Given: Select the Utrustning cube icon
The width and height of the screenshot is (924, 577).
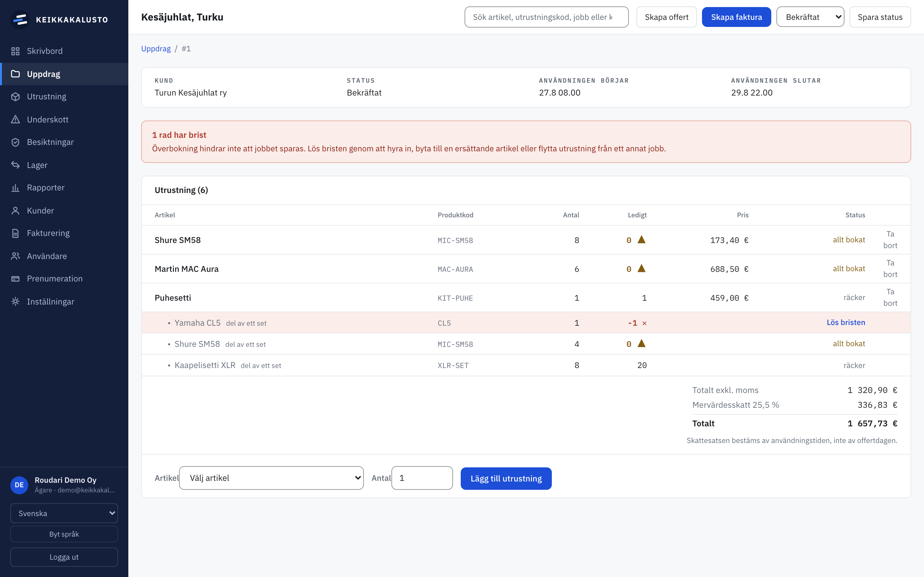Looking at the screenshot, I should pos(15,96).
